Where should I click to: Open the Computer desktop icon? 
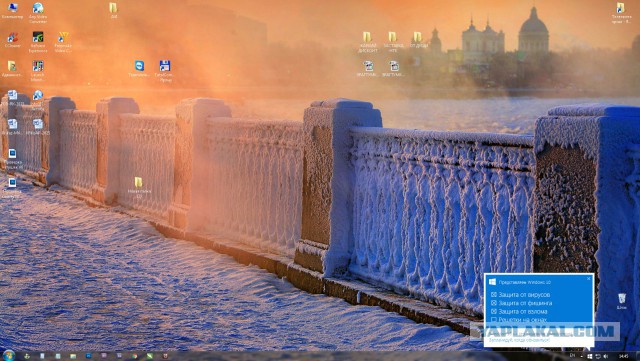pyautogui.click(x=13, y=11)
